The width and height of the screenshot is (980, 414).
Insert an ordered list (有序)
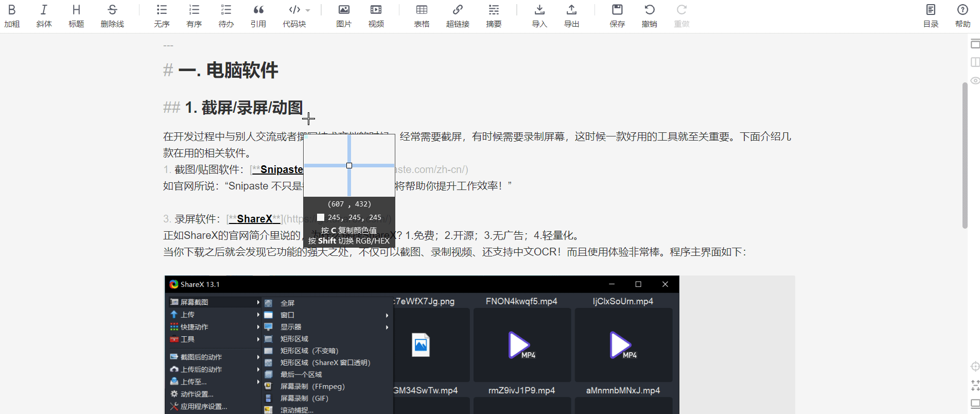[194, 16]
